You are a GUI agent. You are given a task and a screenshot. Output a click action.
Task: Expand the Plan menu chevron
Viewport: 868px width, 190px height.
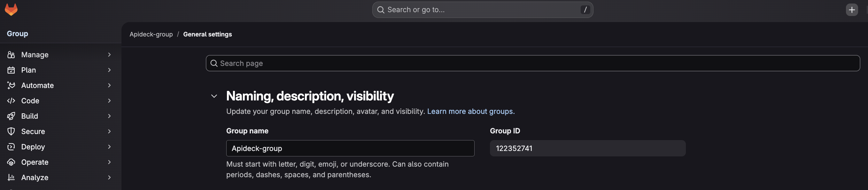(x=109, y=70)
